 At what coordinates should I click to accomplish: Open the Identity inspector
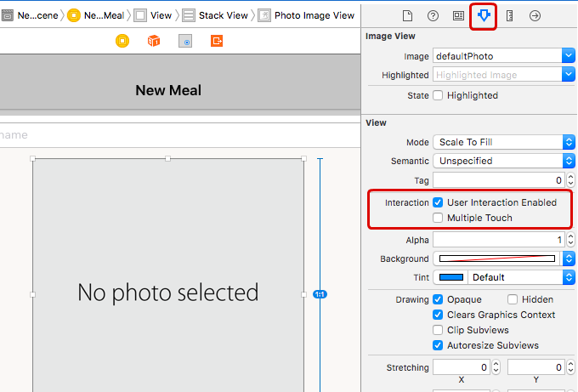[x=458, y=16]
